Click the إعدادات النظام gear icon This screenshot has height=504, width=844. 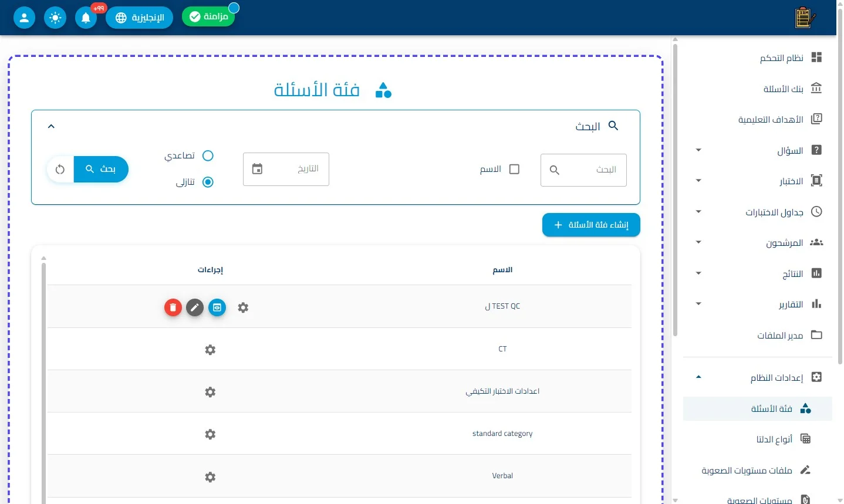pos(816,377)
